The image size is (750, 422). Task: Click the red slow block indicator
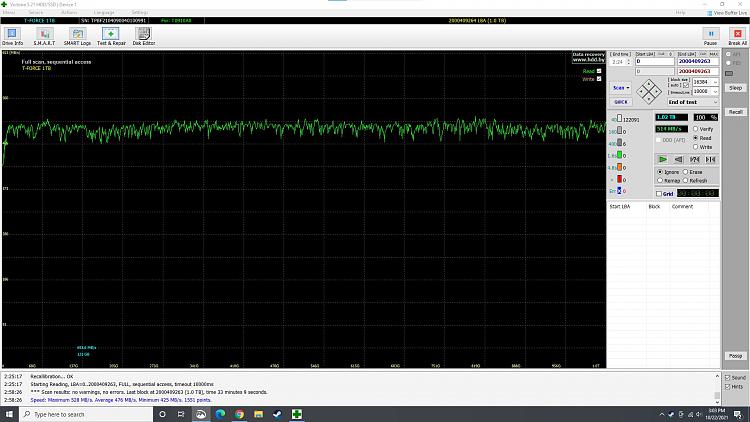(619, 179)
